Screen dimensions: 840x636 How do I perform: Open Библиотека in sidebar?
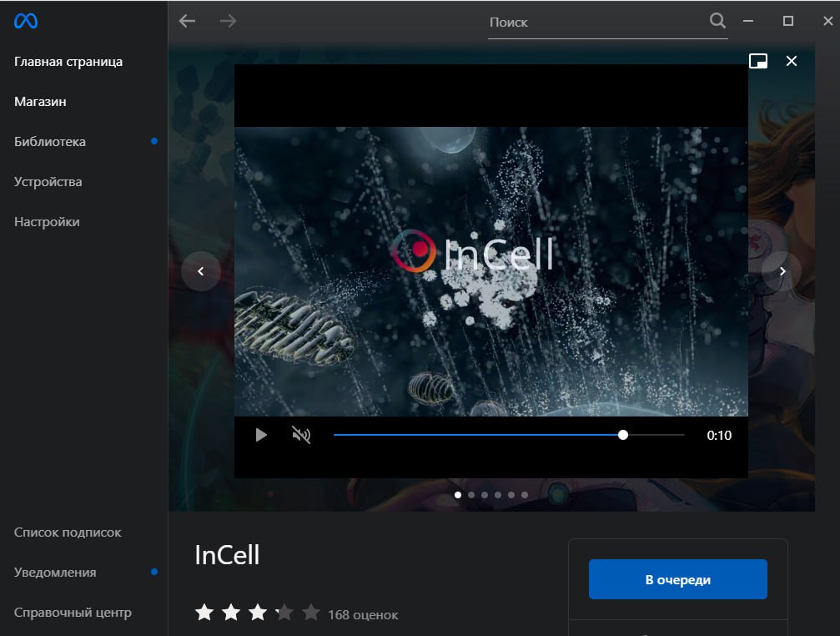point(50,141)
